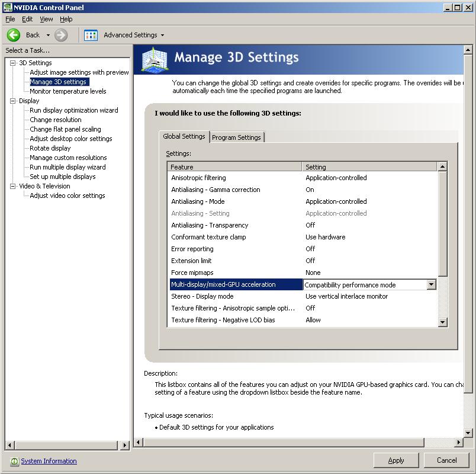Open the Back history dropdown arrow

tap(48, 36)
